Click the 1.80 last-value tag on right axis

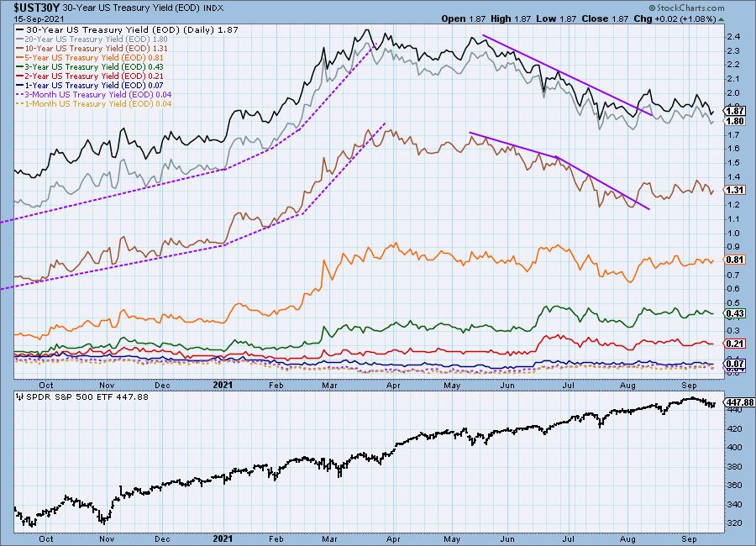(x=735, y=121)
